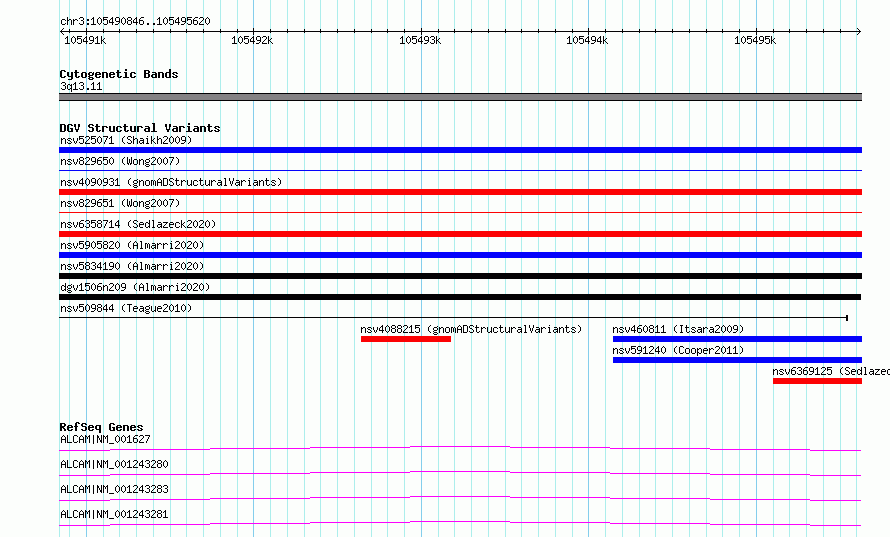Select the 3q13.11 band label
This screenshot has height=537, width=890.
(x=81, y=86)
